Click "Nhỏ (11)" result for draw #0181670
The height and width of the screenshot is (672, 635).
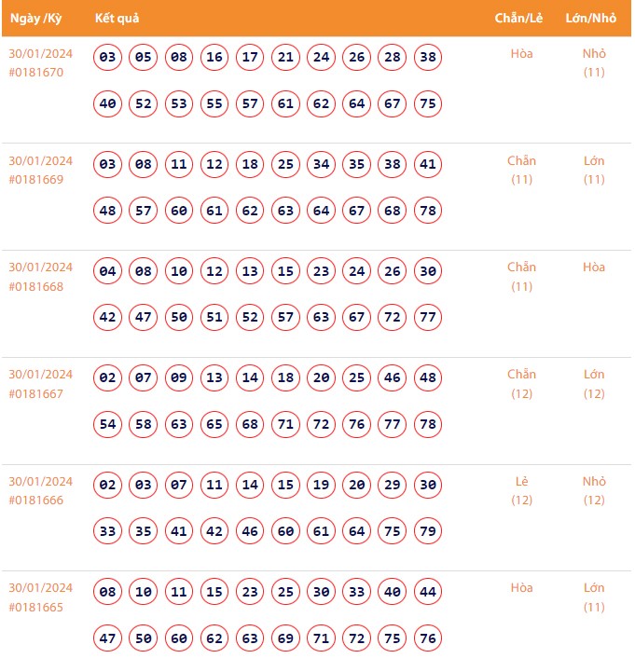point(594,62)
